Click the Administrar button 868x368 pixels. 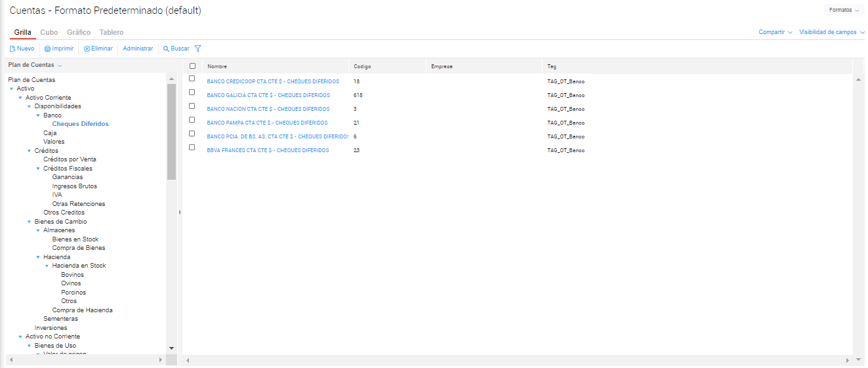(138, 49)
